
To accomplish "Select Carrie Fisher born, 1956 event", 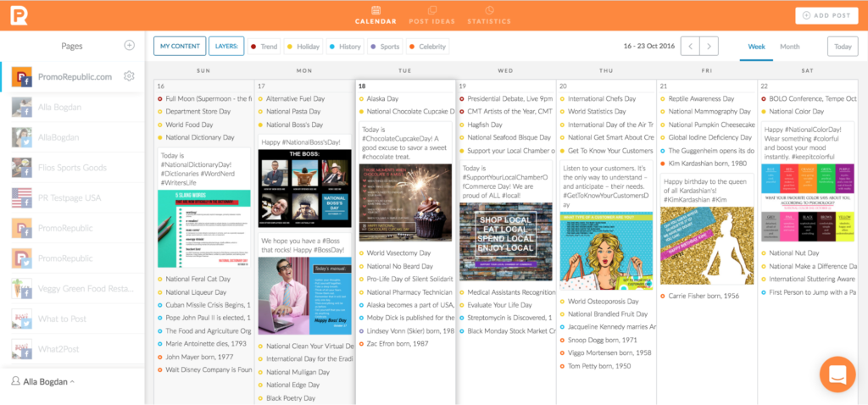I will (x=699, y=296).
